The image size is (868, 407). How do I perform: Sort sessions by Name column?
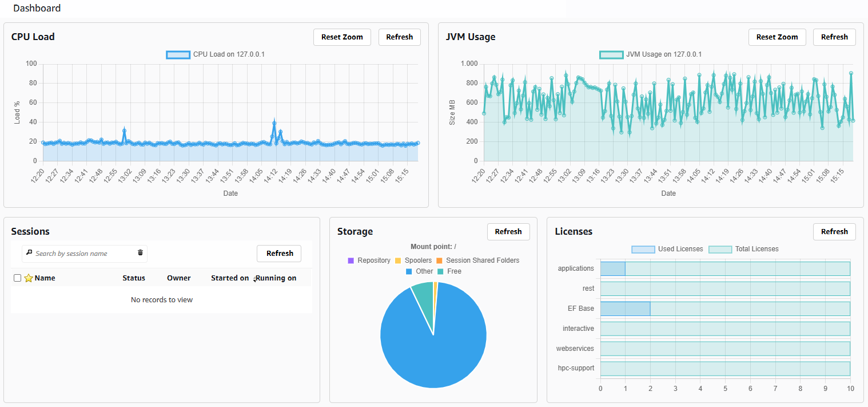point(45,278)
